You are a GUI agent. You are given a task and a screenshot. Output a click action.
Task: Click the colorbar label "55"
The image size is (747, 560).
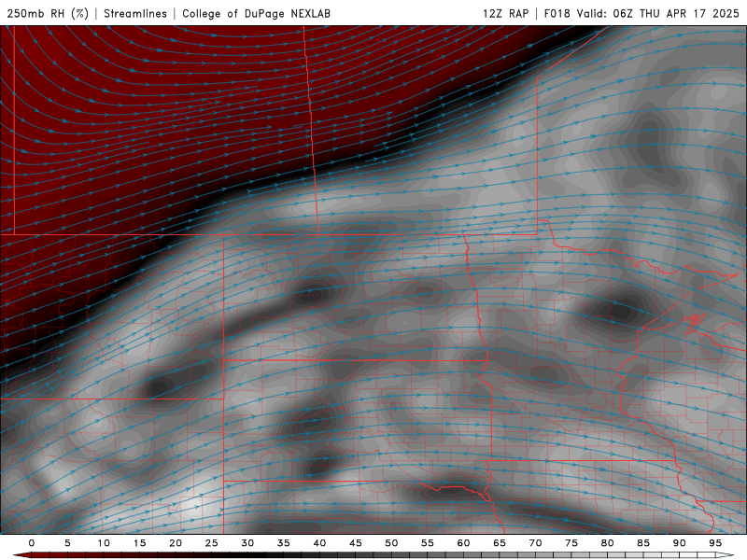[428, 543]
